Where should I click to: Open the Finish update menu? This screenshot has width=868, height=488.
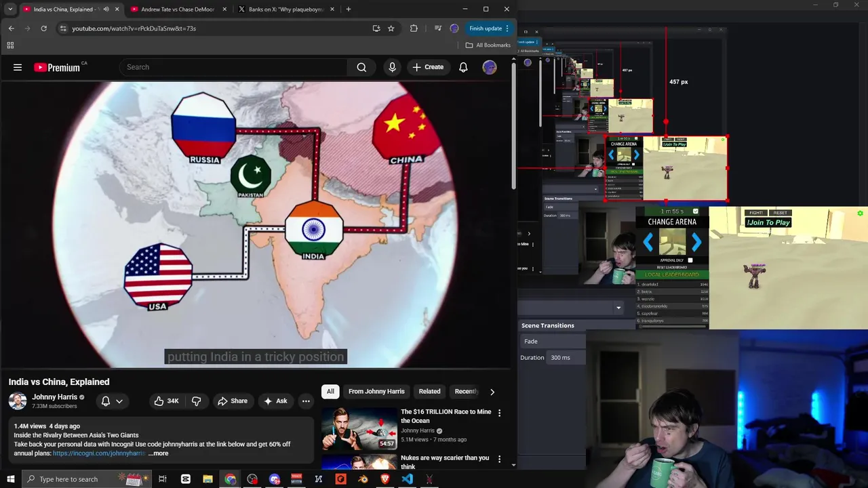(490, 28)
